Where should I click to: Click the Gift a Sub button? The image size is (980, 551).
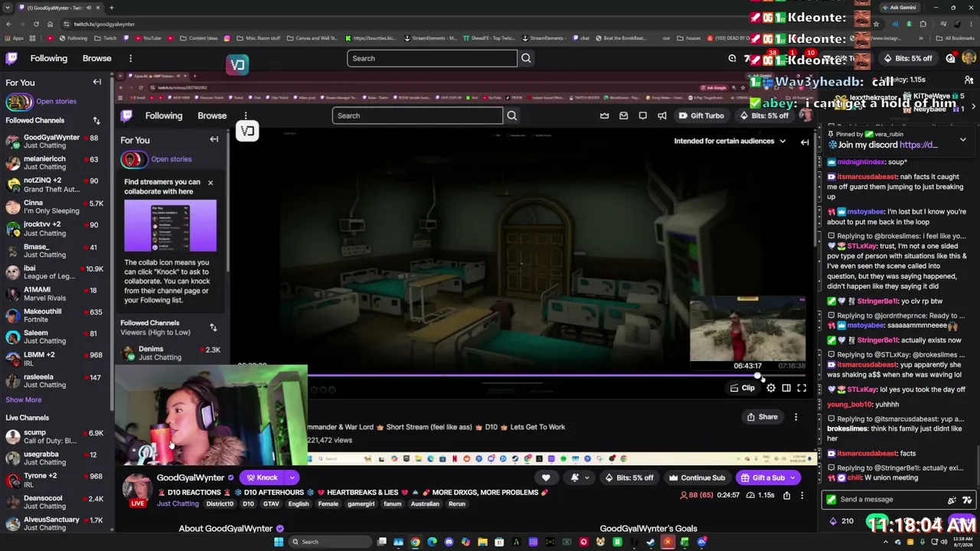point(763,478)
